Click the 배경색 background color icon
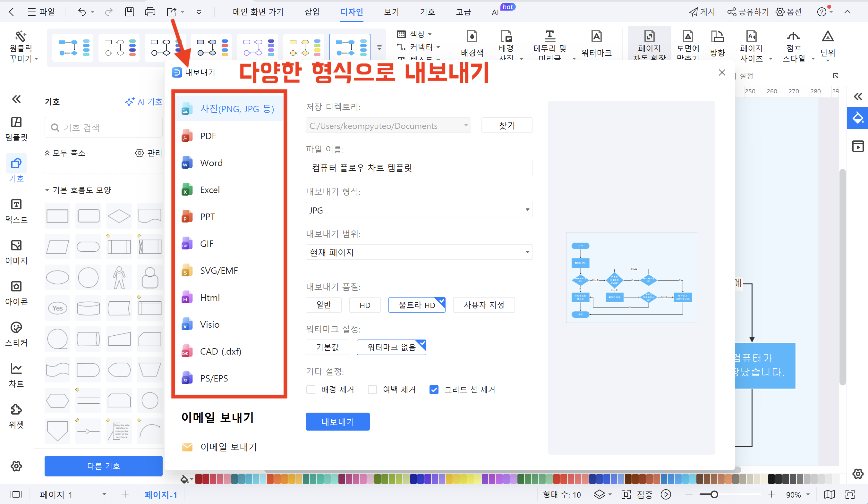 [472, 37]
